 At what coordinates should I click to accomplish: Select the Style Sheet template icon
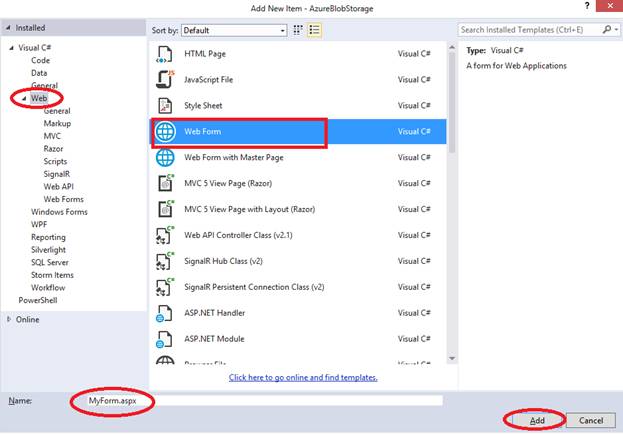[164, 106]
